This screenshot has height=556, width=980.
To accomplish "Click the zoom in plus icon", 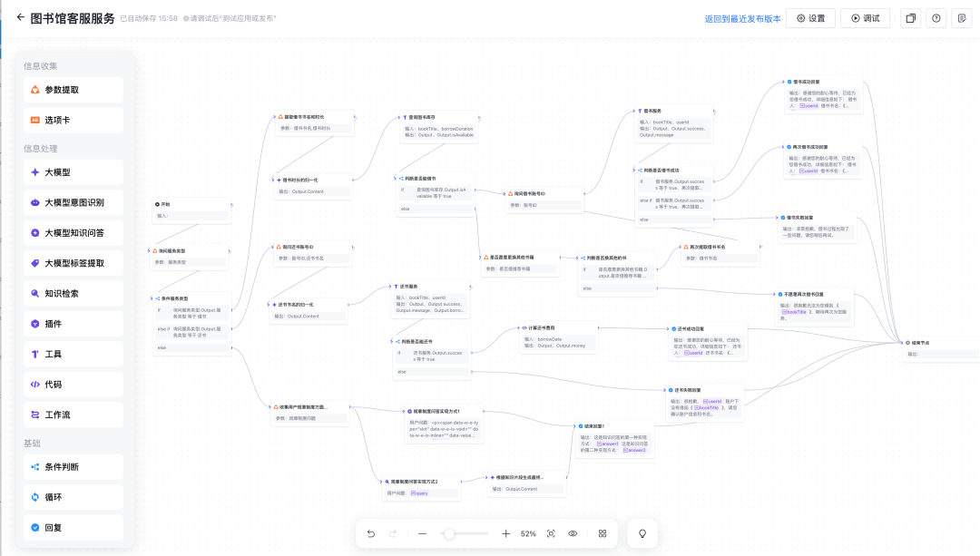I will tap(505, 533).
